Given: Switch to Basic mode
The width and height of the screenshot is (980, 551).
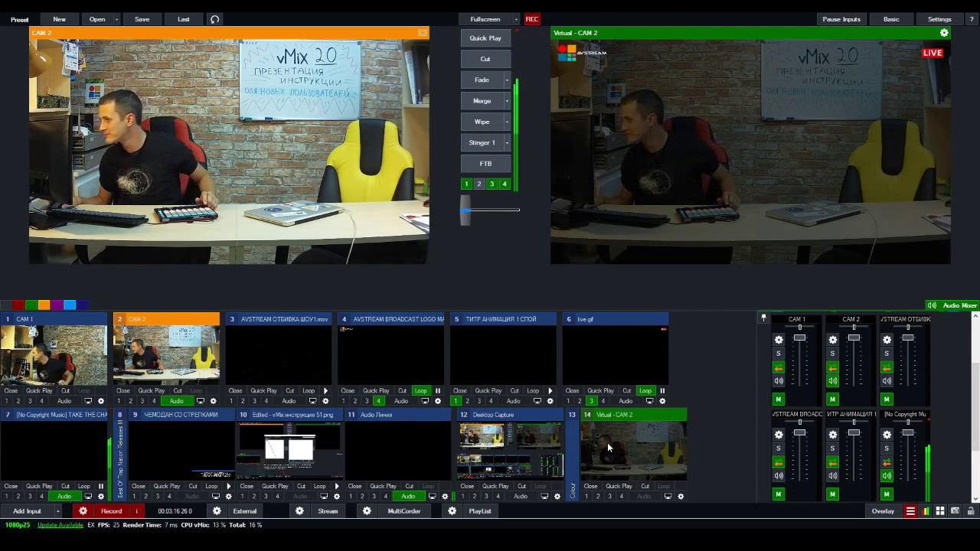Looking at the screenshot, I should (891, 19).
